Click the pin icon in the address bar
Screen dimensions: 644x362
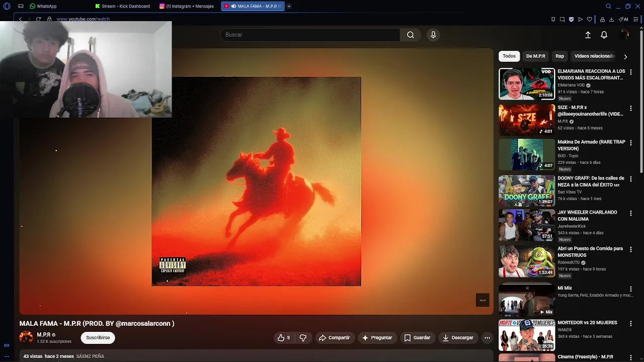[x=553, y=19]
